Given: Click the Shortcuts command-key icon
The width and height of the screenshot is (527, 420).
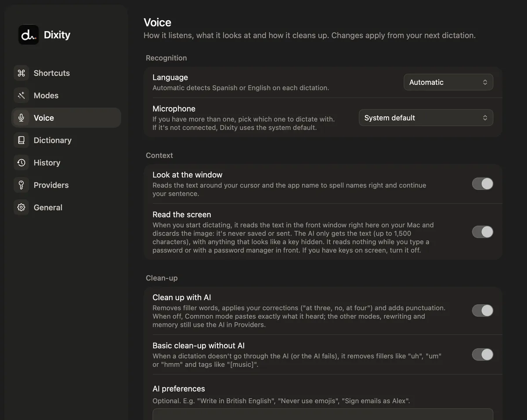Looking at the screenshot, I should [x=21, y=73].
